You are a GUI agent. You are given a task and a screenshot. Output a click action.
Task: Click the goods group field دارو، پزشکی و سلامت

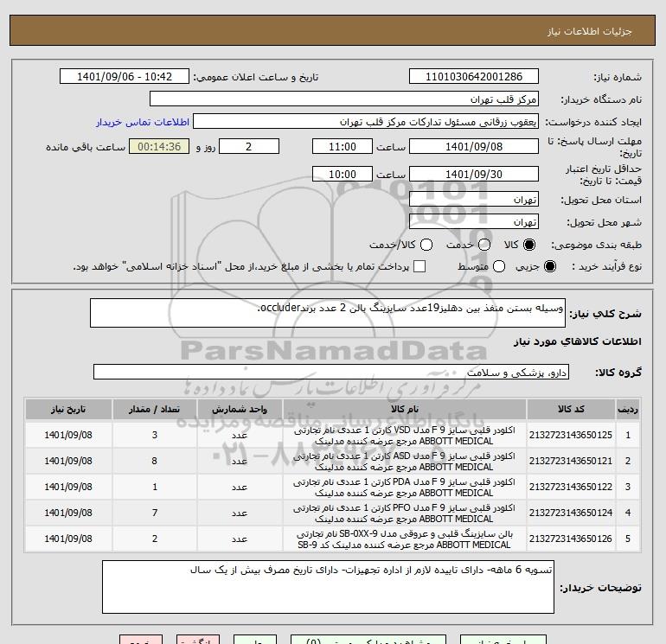pos(331,373)
